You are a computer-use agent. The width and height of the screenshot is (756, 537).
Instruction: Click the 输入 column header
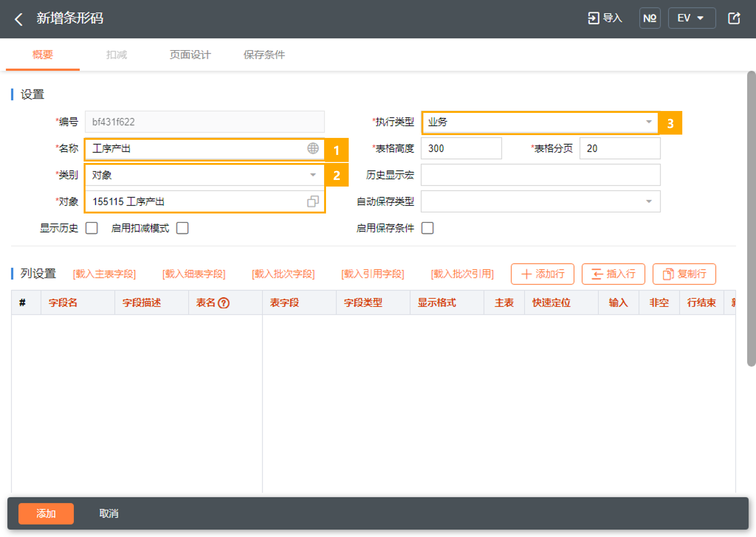(x=619, y=303)
